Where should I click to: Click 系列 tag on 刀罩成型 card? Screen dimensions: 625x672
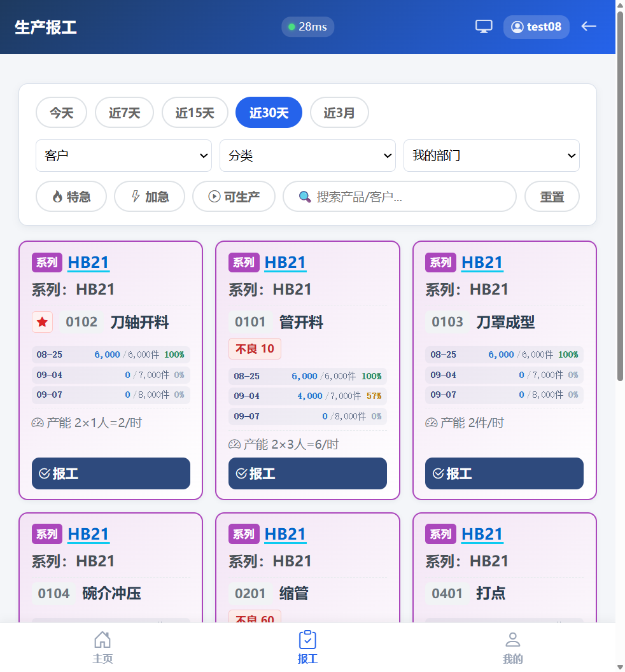(440, 262)
